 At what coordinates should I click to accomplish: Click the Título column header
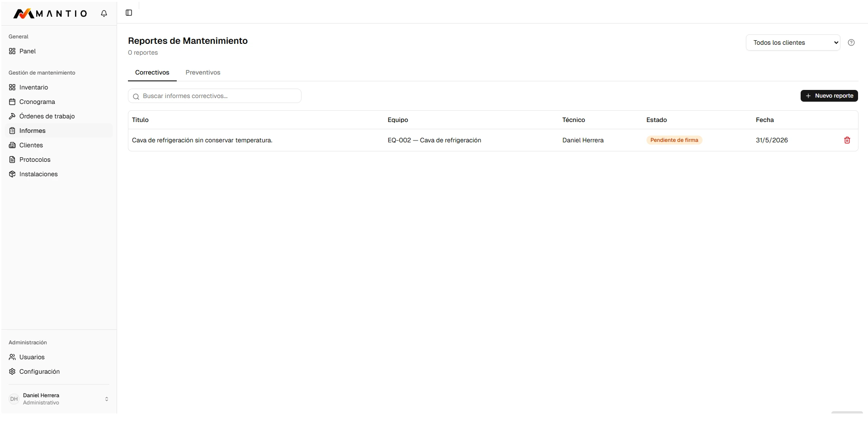coord(140,120)
